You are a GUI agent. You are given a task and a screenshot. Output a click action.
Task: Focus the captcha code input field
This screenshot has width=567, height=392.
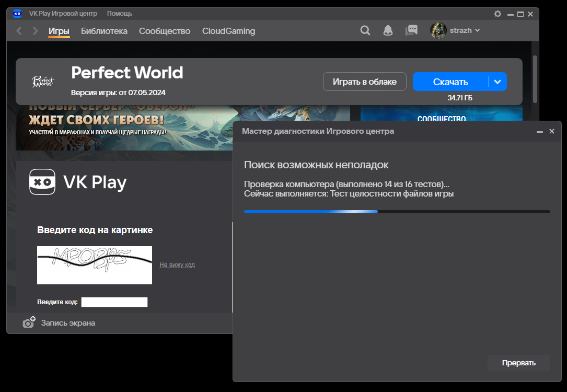pos(114,302)
